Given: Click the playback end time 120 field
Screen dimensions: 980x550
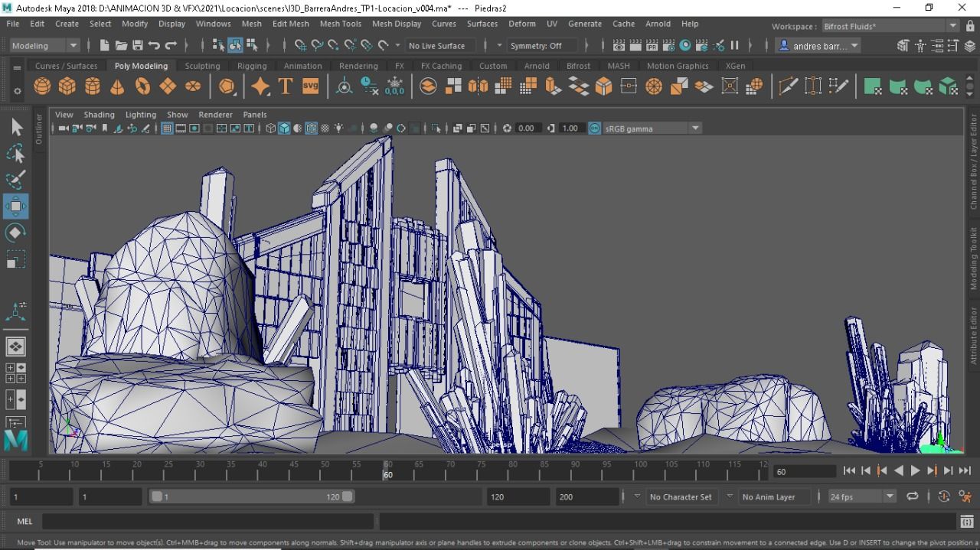Looking at the screenshot, I should [518, 496].
